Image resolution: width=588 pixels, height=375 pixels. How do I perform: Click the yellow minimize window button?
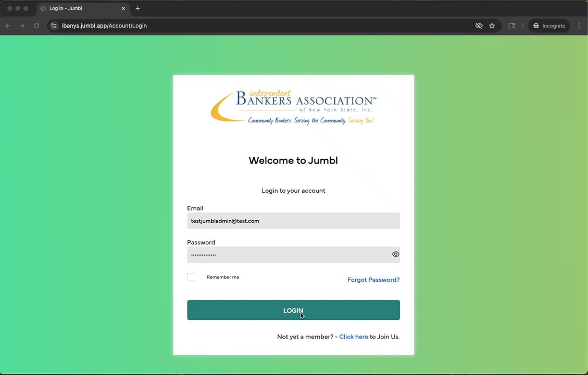click(x=18, y=8)
